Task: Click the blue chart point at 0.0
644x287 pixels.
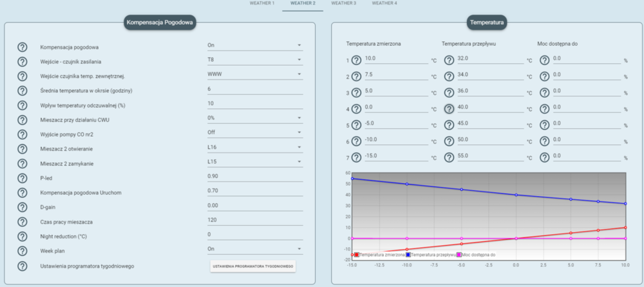Action: click(516, 195)
